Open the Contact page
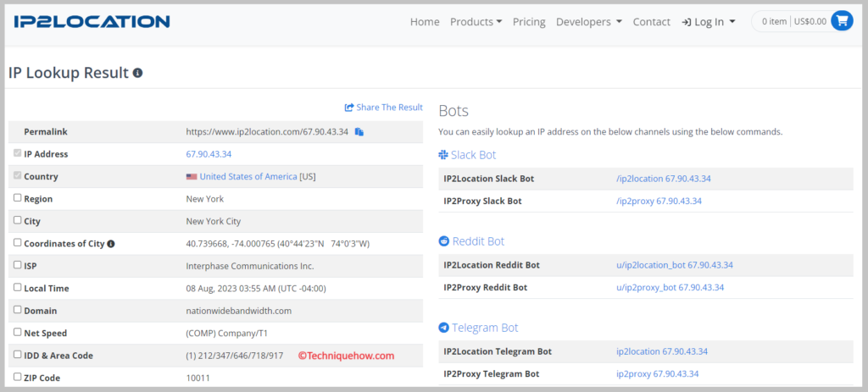This screenshot has height=392, width=868. tap(652, 21)
